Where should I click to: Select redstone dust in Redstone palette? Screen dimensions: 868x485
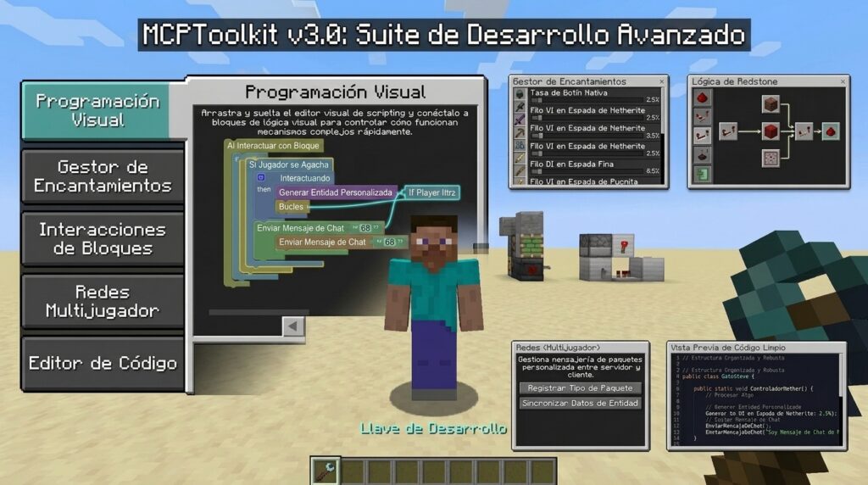coord(703,98)
